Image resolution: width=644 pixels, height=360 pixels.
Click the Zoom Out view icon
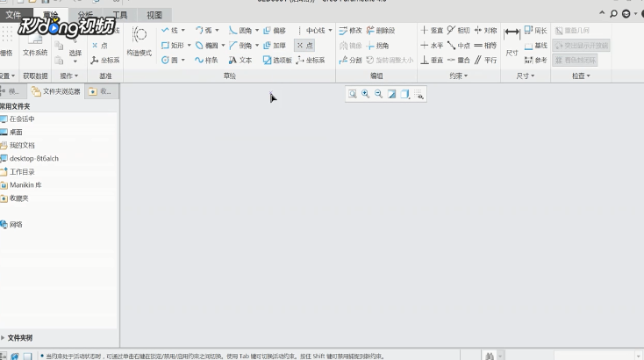tap(378, 94)
